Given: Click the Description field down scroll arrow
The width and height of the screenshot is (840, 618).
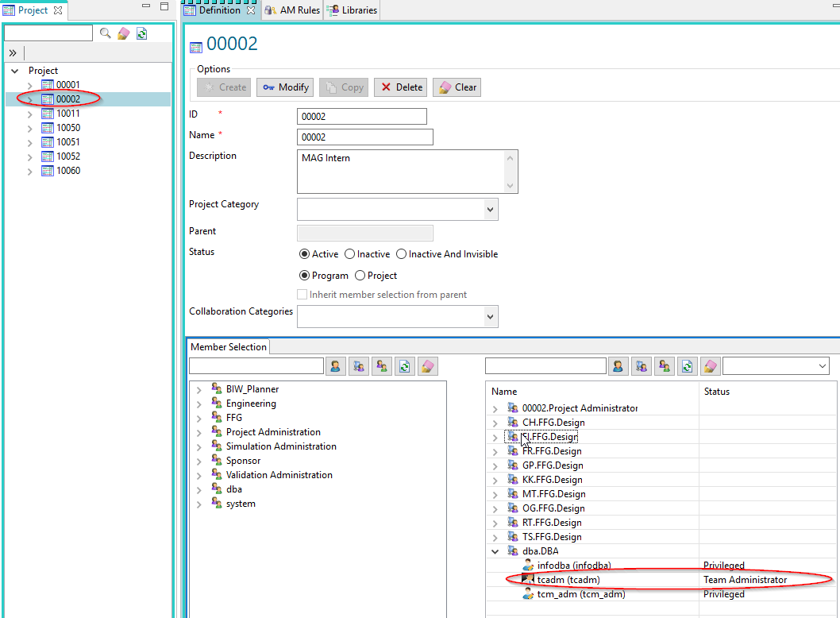Looking at the screenshot, I should point(511,185).
